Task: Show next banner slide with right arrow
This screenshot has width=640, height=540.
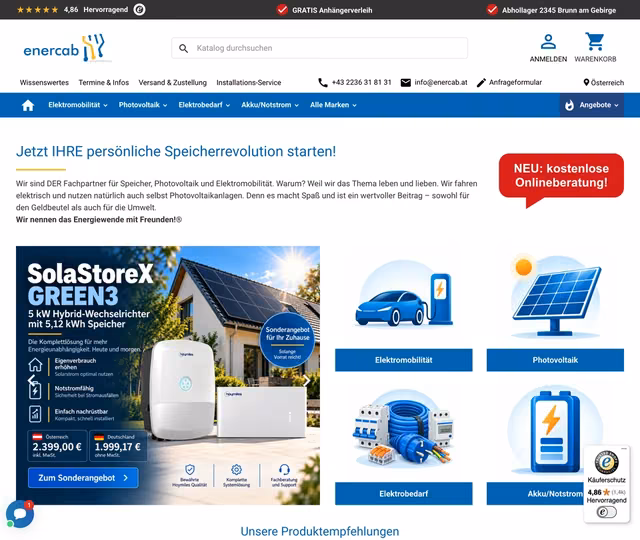Action: click(307, 380)
